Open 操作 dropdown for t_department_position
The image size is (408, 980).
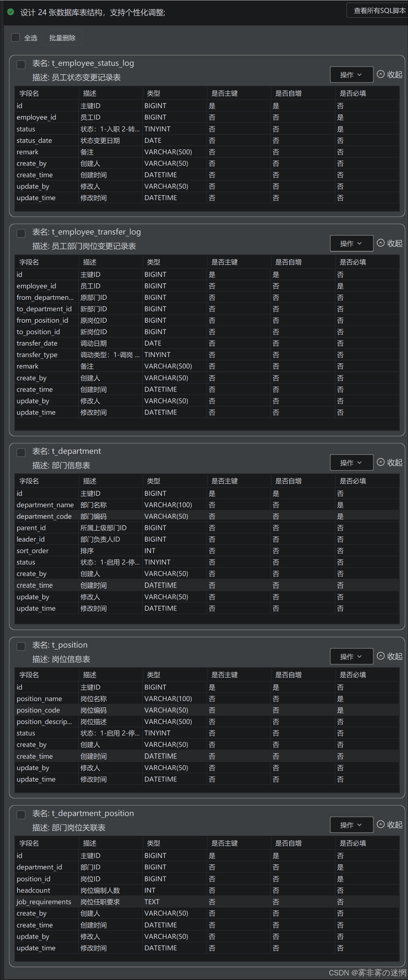351,825
